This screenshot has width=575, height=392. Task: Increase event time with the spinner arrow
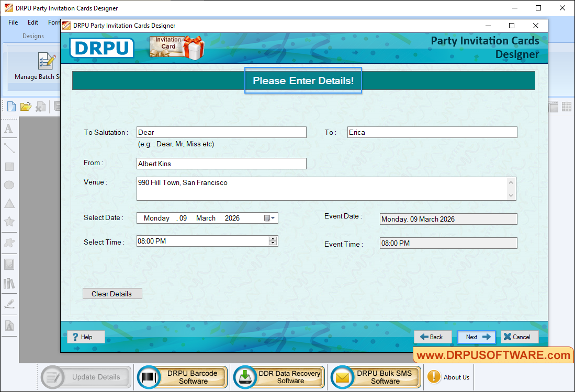pyautogui.click(x=273, y=238)
